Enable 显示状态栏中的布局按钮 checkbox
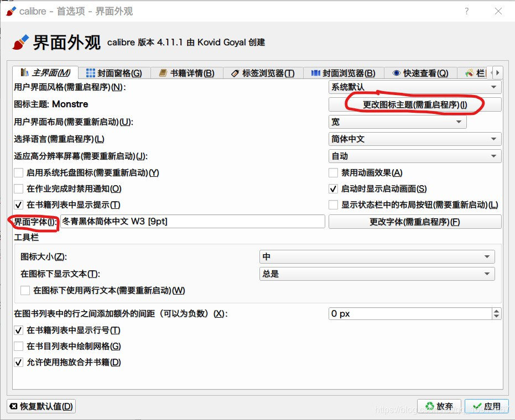Image resolution: width=515 pixels, height=420 pixels. [x=334, y=204]
